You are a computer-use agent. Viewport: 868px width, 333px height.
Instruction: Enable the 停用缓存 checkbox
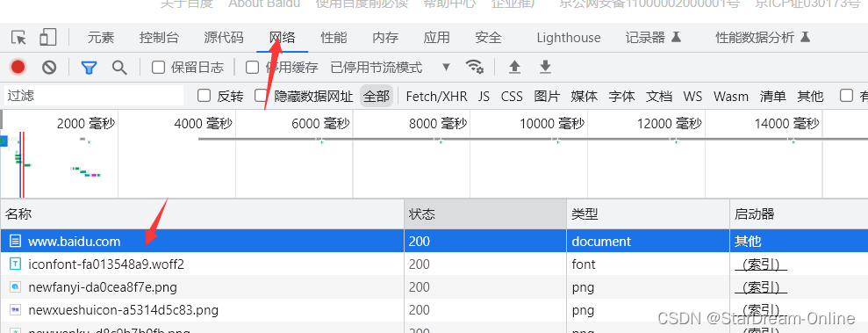click(253, 68)
